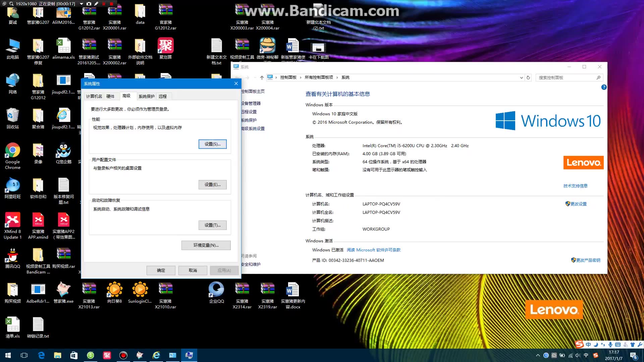
Task: Click the help question mark icon
Action: pyautogui.click(x=604, y=87)
